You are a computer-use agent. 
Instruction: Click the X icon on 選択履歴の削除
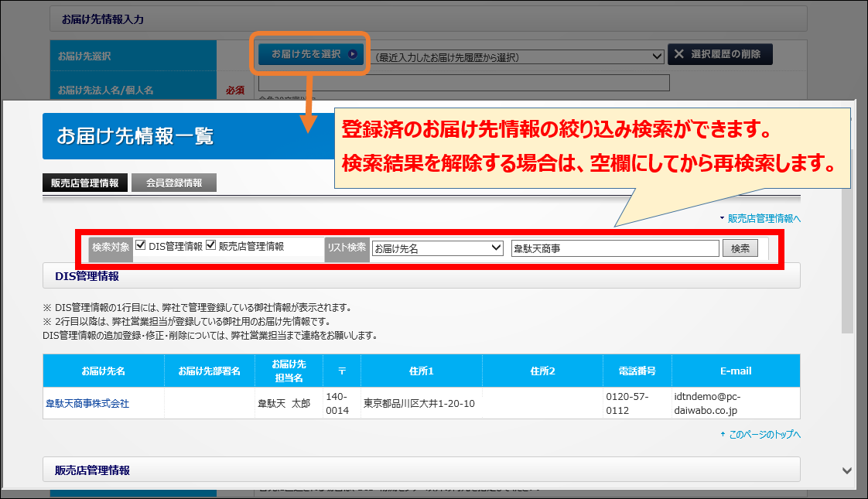point(678,54)
